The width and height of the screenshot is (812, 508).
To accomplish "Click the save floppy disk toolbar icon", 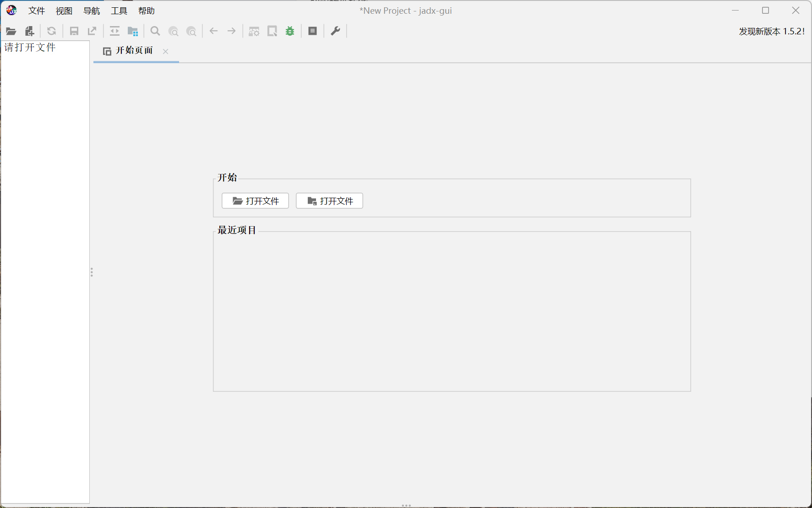I will [x=74, y=31].
